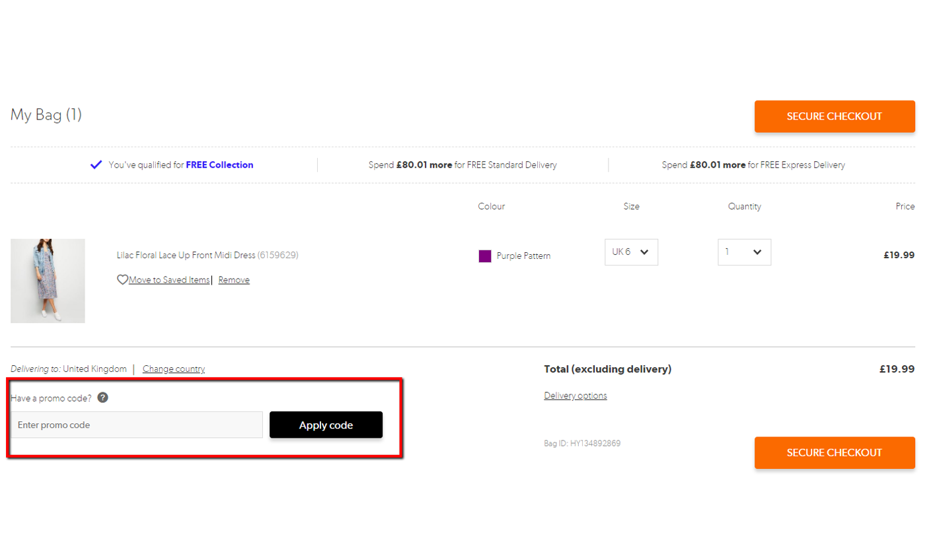The height and width of the screenshot is (560, 933).
Task: Open the Quantity dropdown showing 1
Action: coord(744,252)
